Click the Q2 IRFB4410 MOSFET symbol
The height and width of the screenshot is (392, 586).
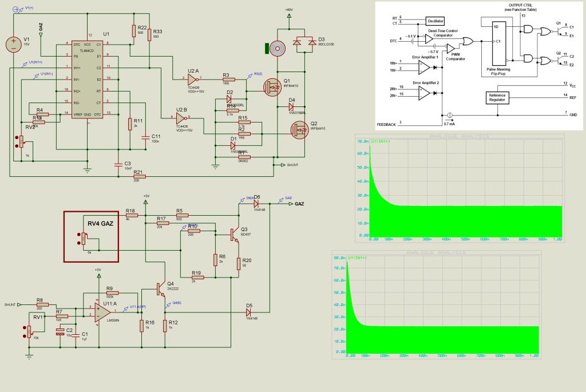click(x=299, y=134)
